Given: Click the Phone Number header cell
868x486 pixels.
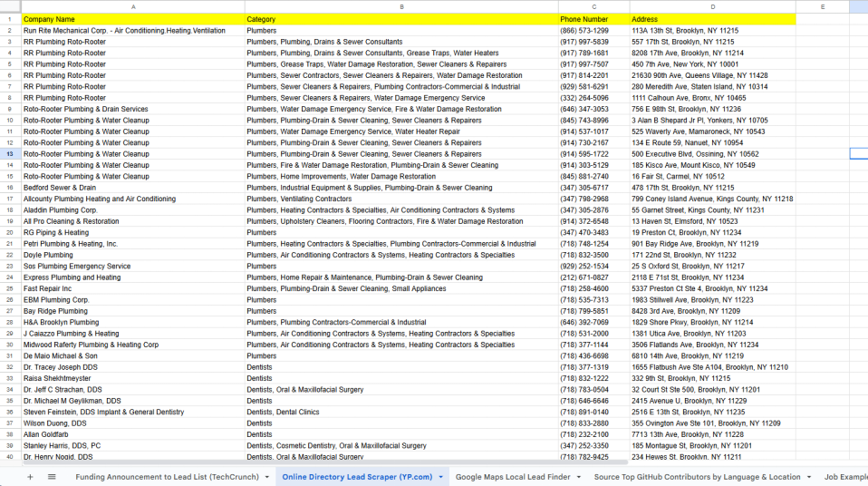Looking at the screenshot, I should pos(593,19).
